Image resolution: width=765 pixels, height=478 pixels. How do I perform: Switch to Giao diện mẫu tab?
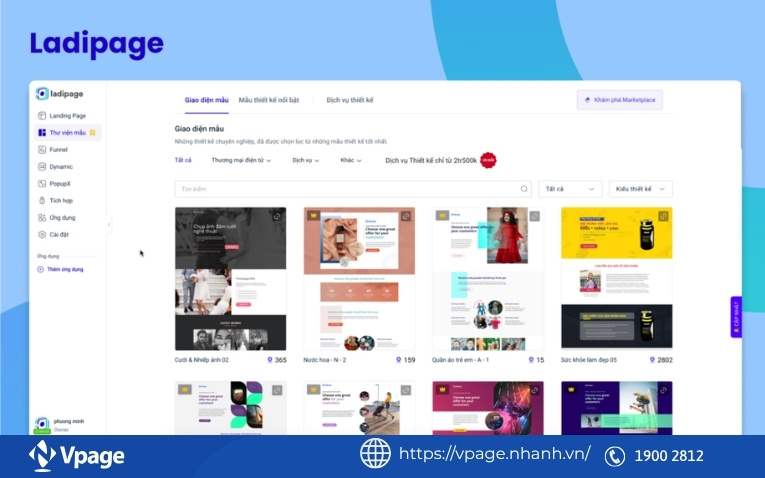tap(206, 100)
